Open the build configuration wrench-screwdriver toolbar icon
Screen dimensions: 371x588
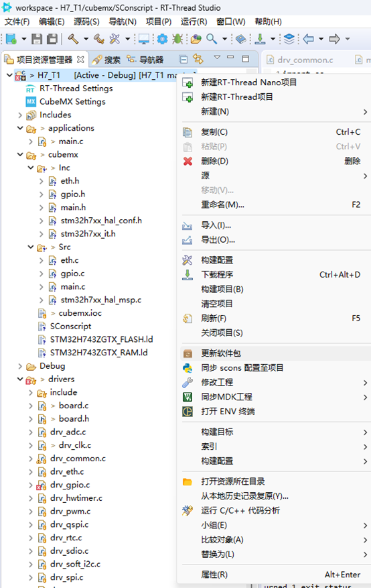(x=115, y=39)
